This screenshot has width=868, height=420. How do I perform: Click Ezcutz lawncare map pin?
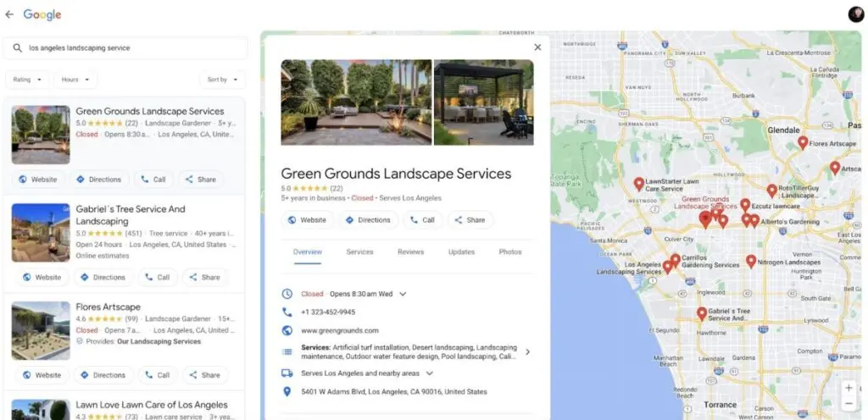click(x=745, y=206)
